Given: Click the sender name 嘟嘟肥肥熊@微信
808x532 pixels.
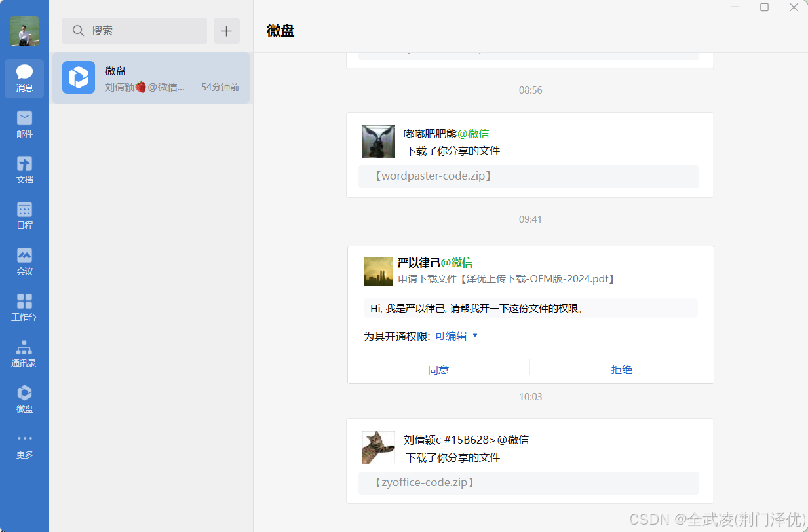Looking at the screenshot, I should click(x=446, y=134).
